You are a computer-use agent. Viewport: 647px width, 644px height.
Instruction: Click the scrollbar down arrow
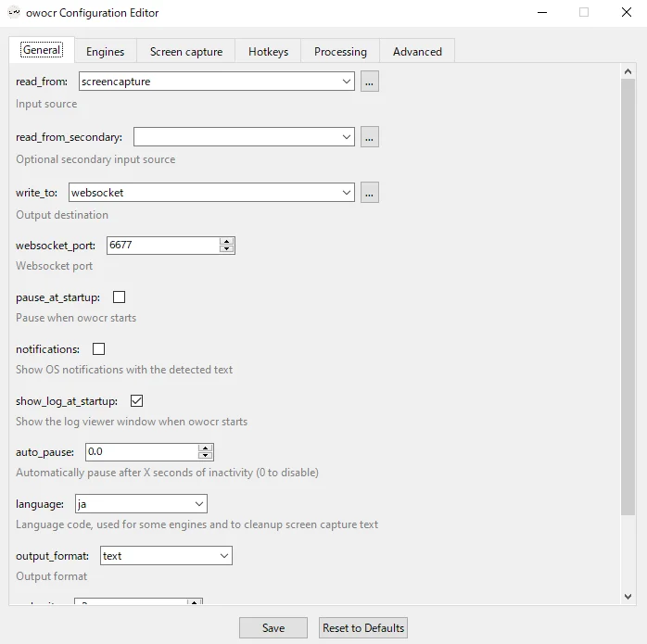coord(628,597)
